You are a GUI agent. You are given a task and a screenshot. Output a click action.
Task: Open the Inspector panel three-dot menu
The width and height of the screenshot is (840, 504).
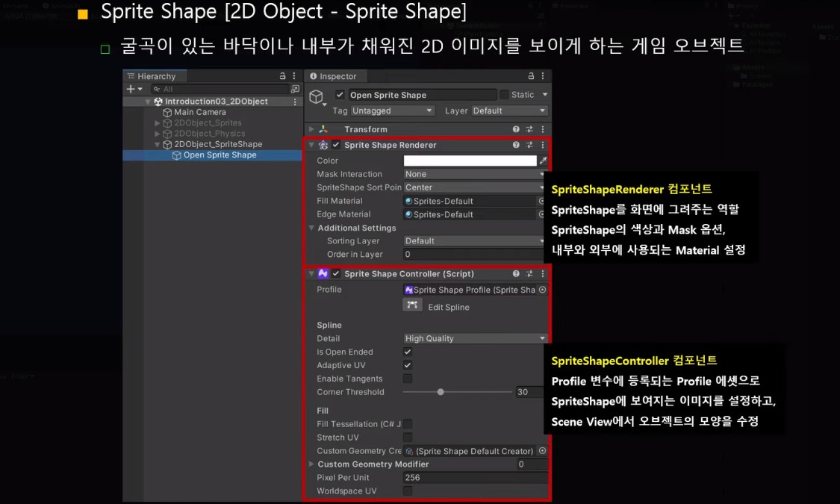point(543,76)
